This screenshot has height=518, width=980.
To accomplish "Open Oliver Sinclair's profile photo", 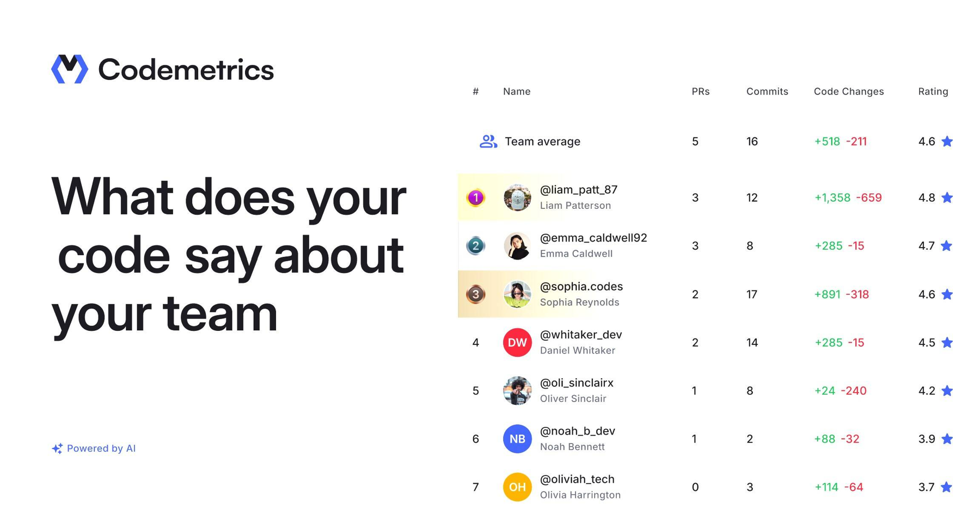I will [x=517, y=391].
